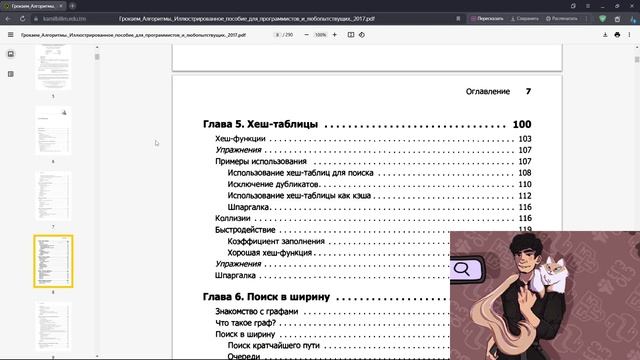This screenshot has height=360, width=640.
Task: Open a new browser tab
Action: (72, 6)
